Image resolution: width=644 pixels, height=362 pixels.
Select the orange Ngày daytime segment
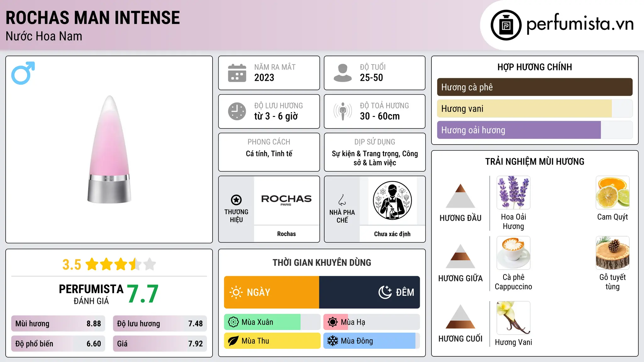[x=272, y=292]
